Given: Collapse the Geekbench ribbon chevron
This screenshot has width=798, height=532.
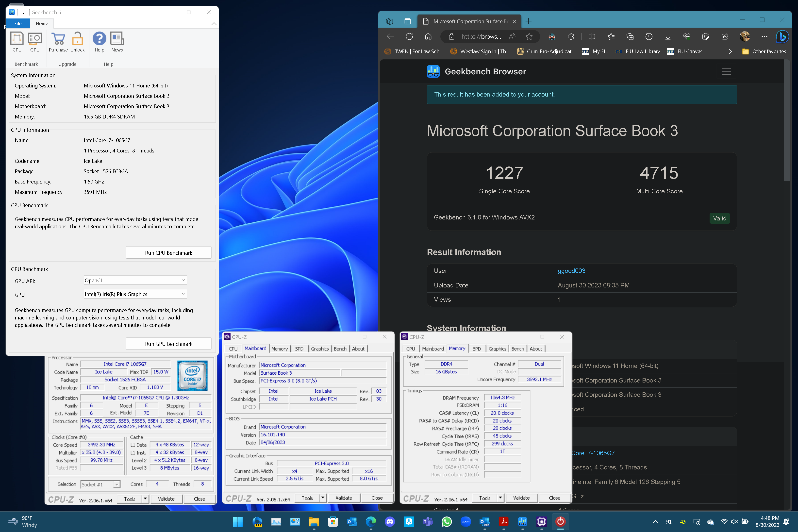Looking at the screenshot, I should 214,23.
